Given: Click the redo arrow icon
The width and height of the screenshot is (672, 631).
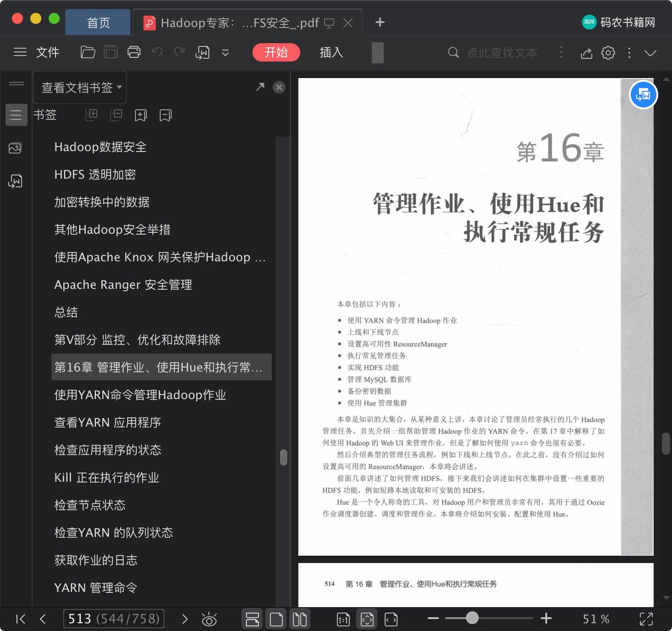Looking at the screenshot, I should coord(179,52).
